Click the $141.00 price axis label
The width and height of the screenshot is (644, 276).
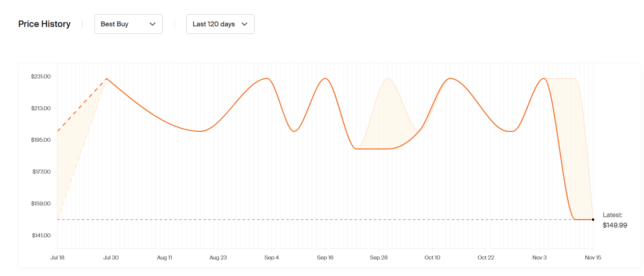pos(41,235)
